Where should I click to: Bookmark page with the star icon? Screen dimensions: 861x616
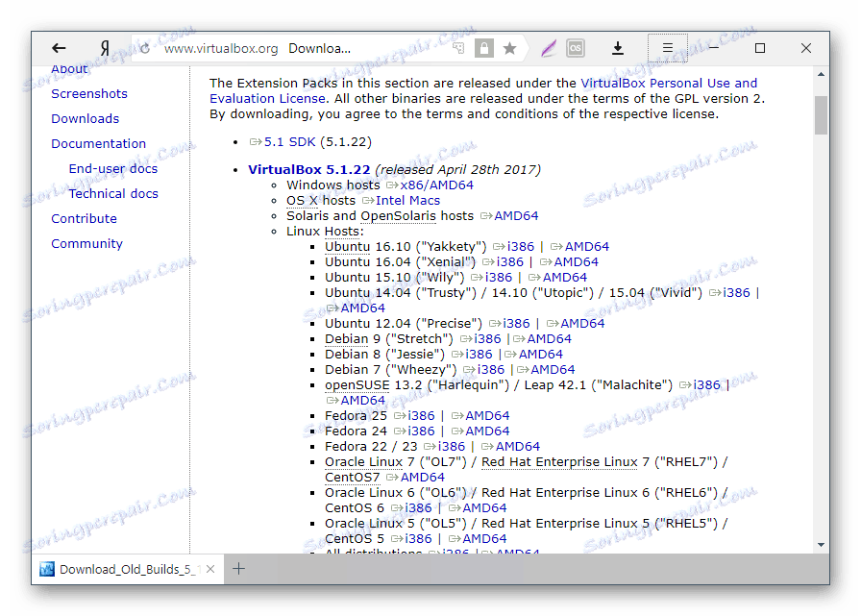(509, 48)
